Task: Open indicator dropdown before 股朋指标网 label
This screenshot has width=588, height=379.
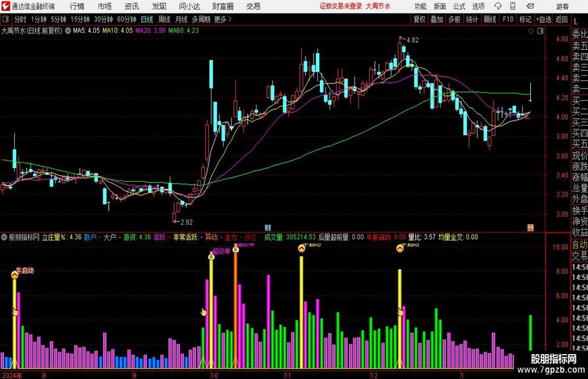Action: coord(4,237)
